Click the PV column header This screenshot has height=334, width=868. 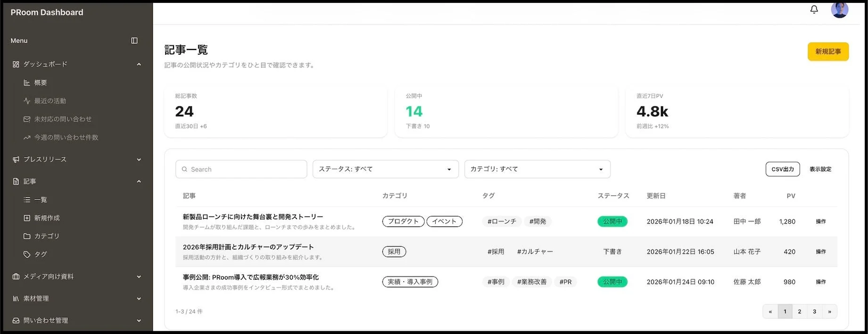click(x=791, y=196)
